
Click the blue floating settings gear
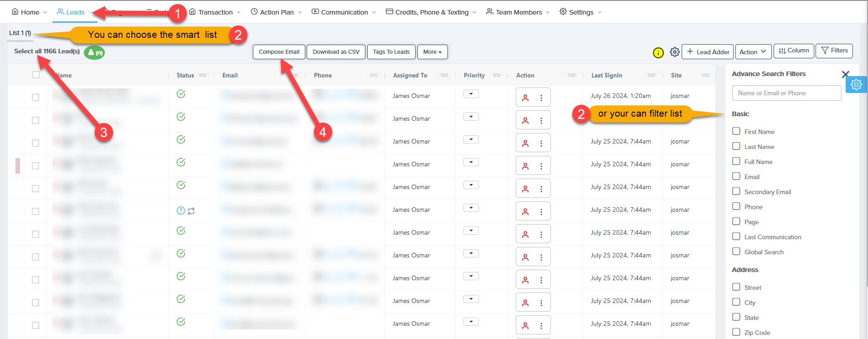(856, 84)
